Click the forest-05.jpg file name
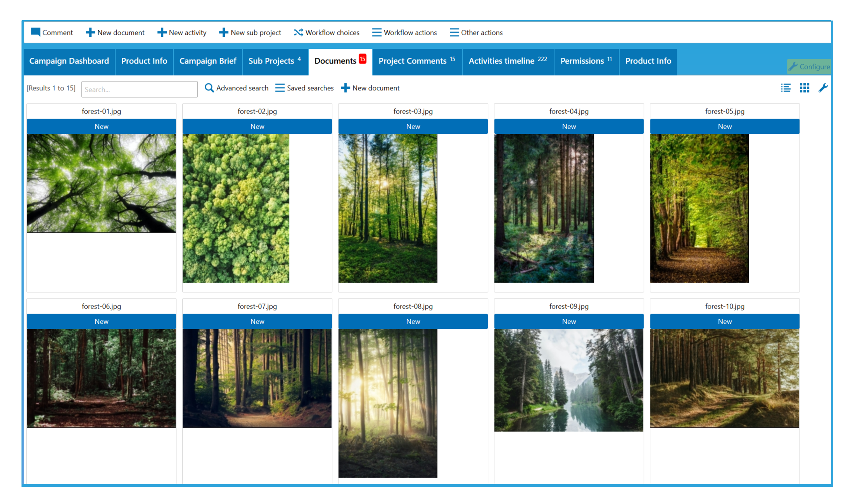This screenshot has width=853, height=504. pos(725,111)
